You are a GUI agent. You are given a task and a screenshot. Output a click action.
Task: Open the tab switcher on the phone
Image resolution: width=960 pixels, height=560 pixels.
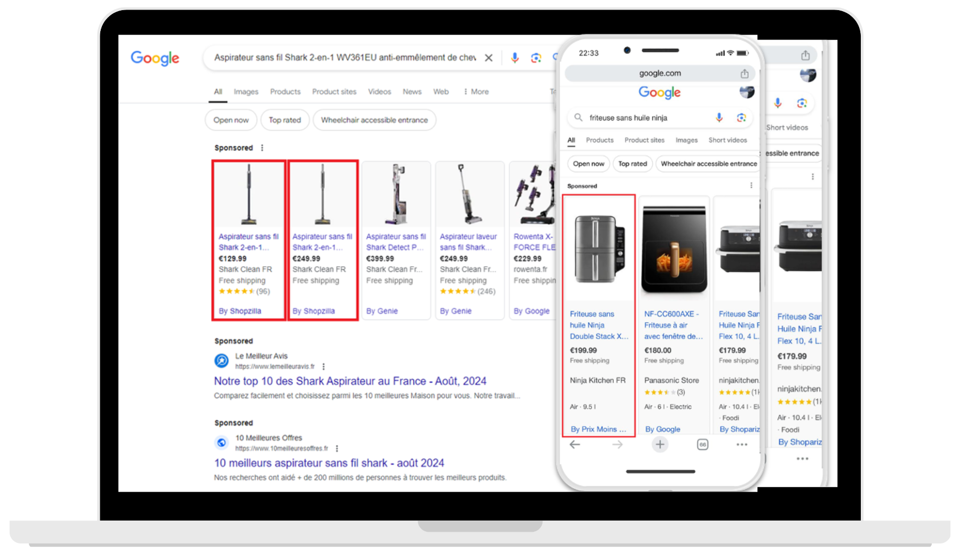[703, 444]
